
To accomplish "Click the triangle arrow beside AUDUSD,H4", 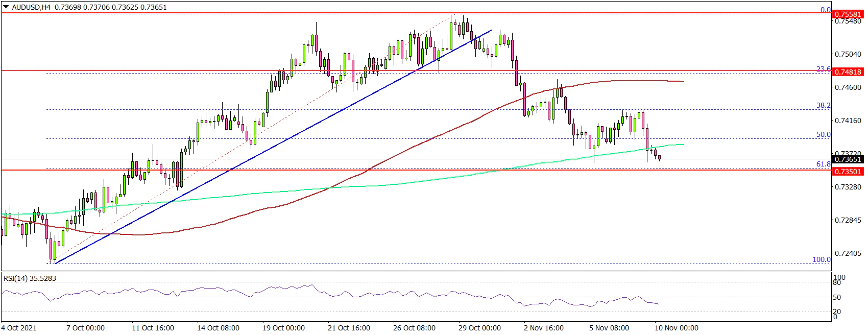I will (x=6, y=7).
